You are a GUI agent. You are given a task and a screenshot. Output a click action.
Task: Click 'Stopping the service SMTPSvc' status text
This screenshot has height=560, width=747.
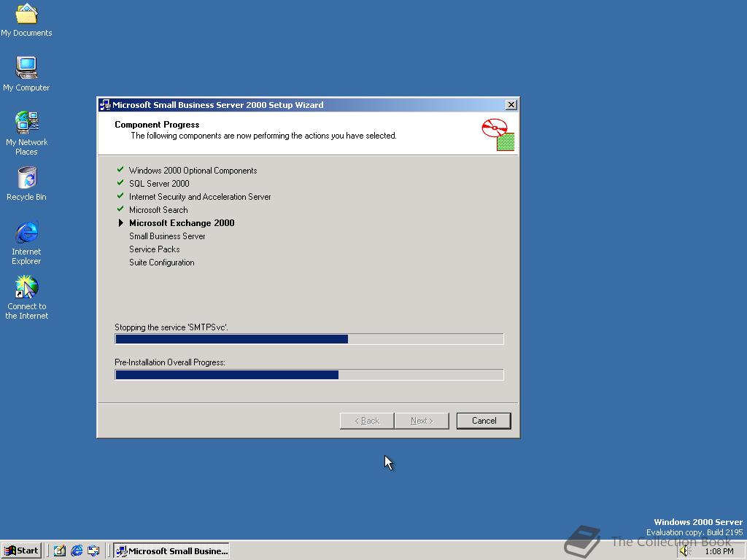tap(171, 327)
